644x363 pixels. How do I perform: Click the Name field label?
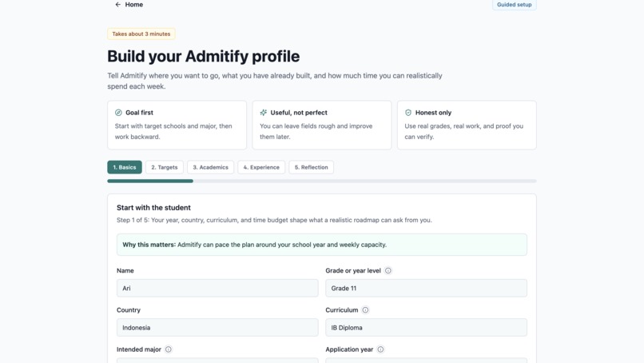pyautogui.click(x=125, y=270)
